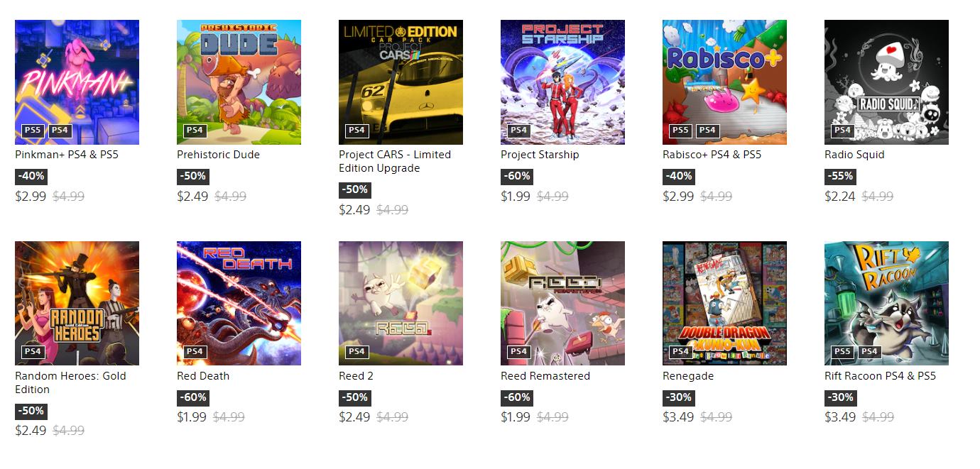Select the Reed Remastered cover art

(562, 304)
